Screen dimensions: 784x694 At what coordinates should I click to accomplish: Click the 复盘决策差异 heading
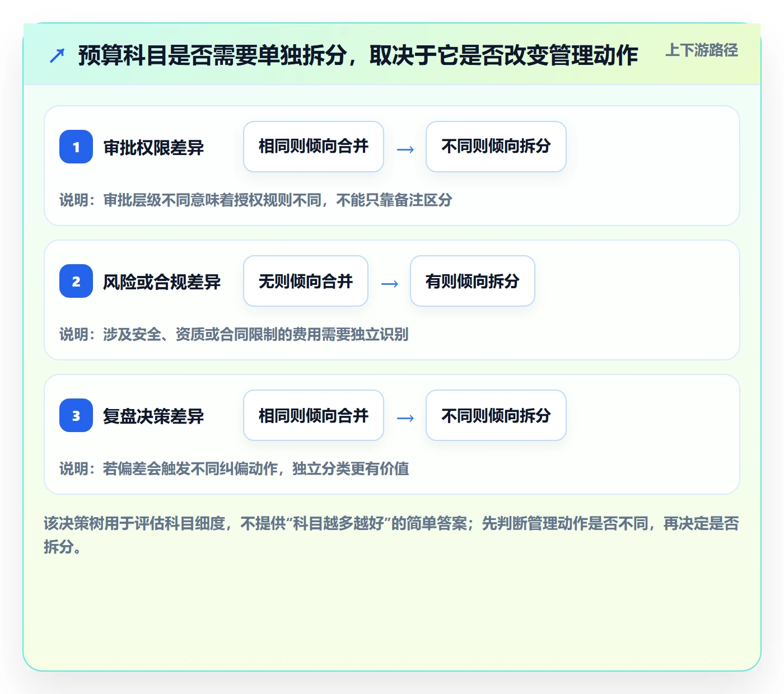(153, 416)
